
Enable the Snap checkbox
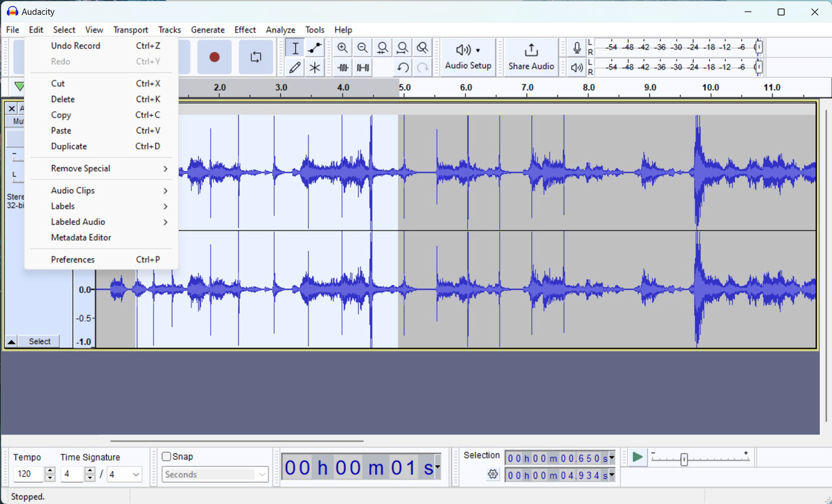click(x=166, y=456)
